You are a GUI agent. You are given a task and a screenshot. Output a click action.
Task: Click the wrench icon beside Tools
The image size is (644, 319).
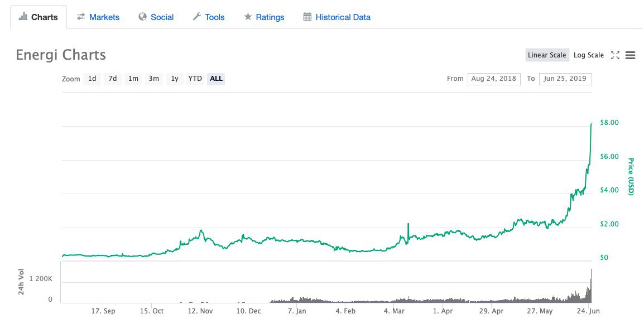tap(197, 16)
